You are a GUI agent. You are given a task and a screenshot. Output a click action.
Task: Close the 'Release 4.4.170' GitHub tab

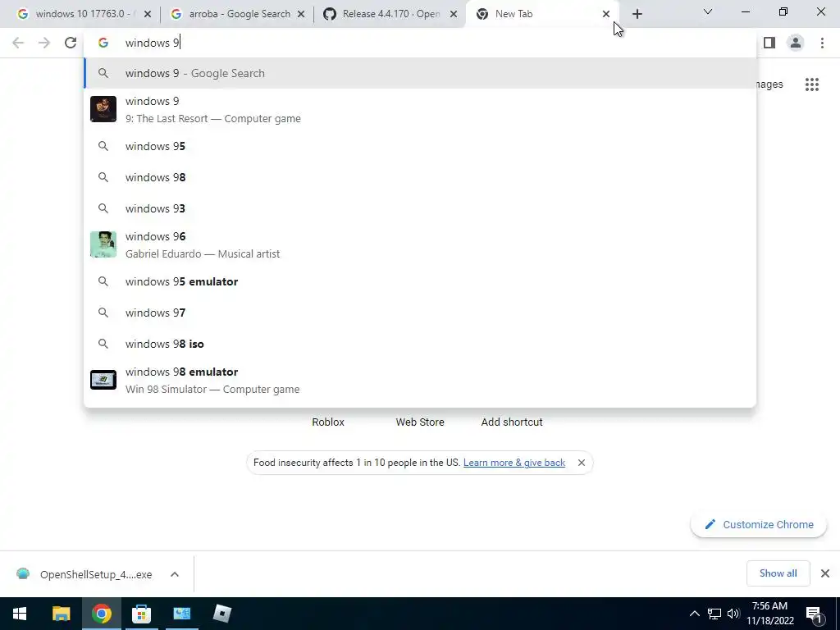[454, 14]
